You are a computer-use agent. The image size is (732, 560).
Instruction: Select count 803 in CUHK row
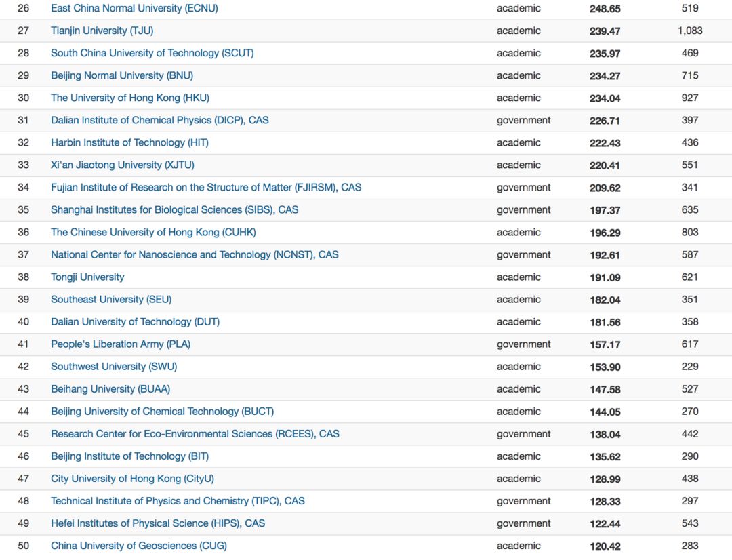pos(690,233)
